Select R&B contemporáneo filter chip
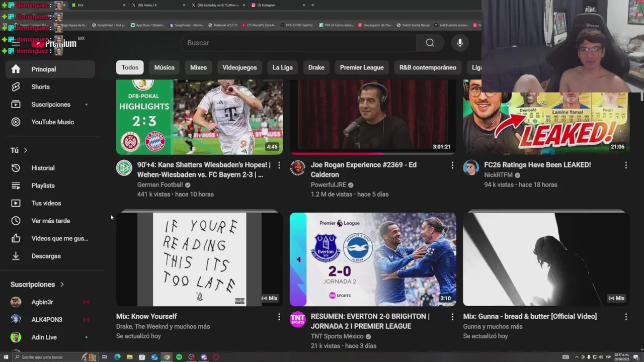 (428, 67)
